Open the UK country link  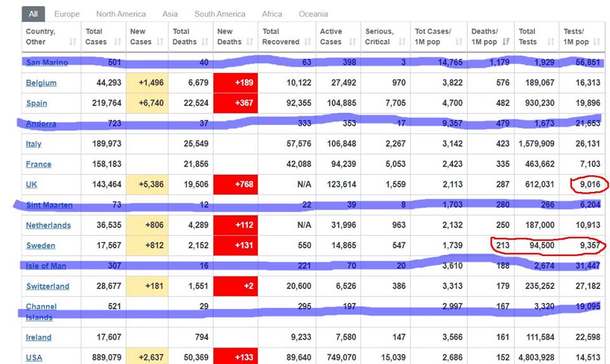point(32,184)
